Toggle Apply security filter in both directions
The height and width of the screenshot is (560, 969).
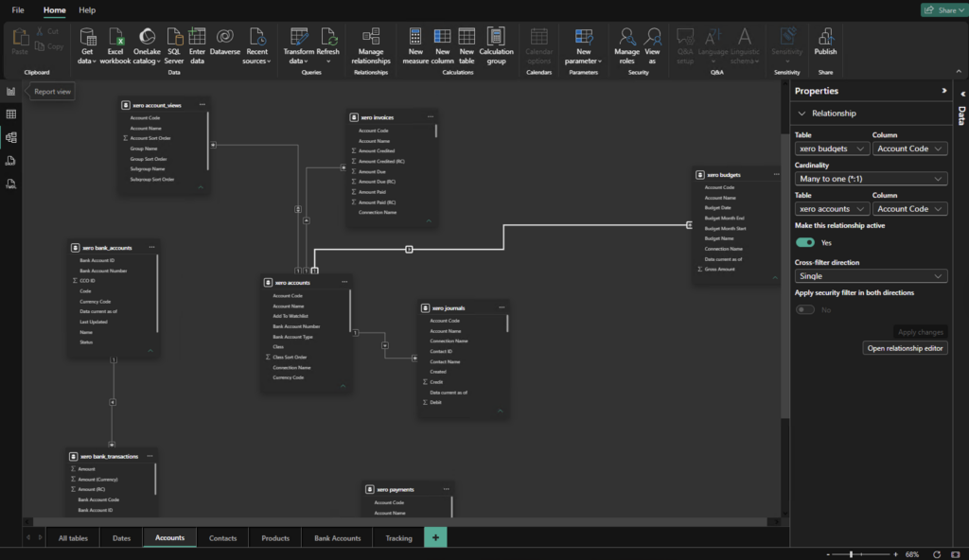pos(804,309)
